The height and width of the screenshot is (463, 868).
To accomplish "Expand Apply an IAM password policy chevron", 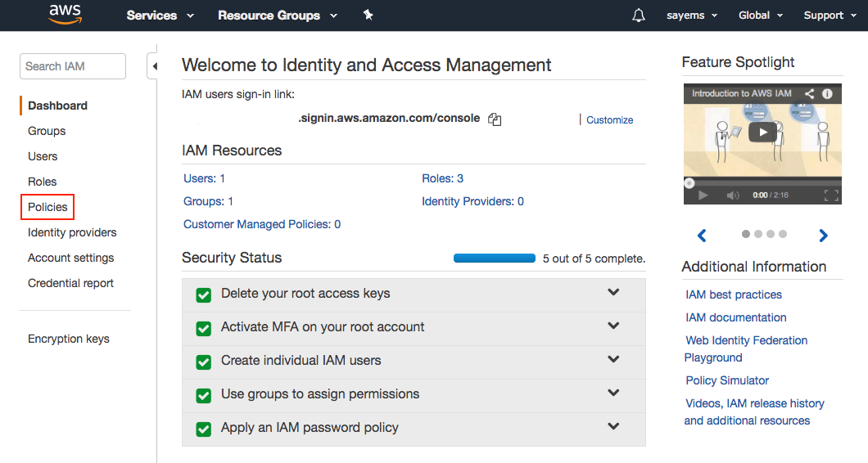I will point(613,426).
